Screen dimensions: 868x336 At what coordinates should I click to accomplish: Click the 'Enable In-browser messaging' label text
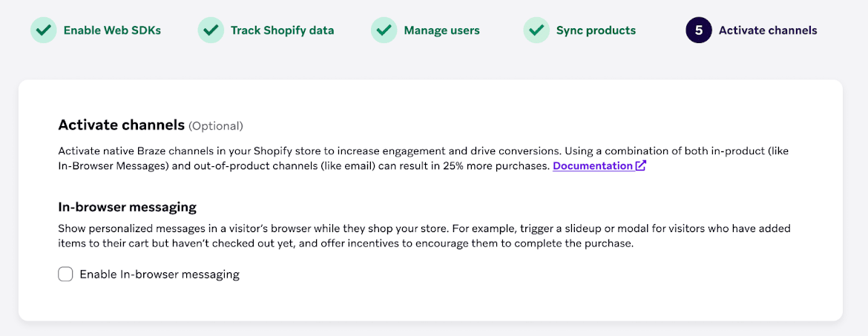[x=160, y=274]
